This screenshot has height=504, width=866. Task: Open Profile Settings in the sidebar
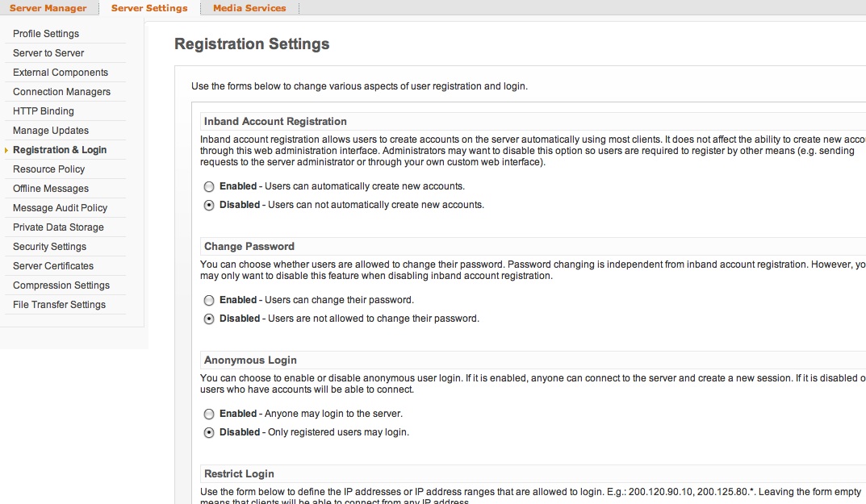tap(46, 34)
